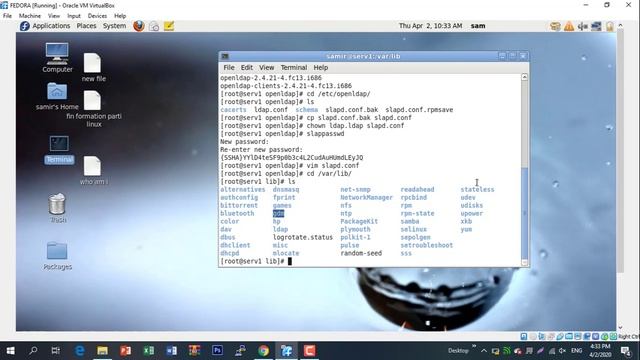
Task: Click "logrotate.status" in the ls output
Action: click(303, 237)
